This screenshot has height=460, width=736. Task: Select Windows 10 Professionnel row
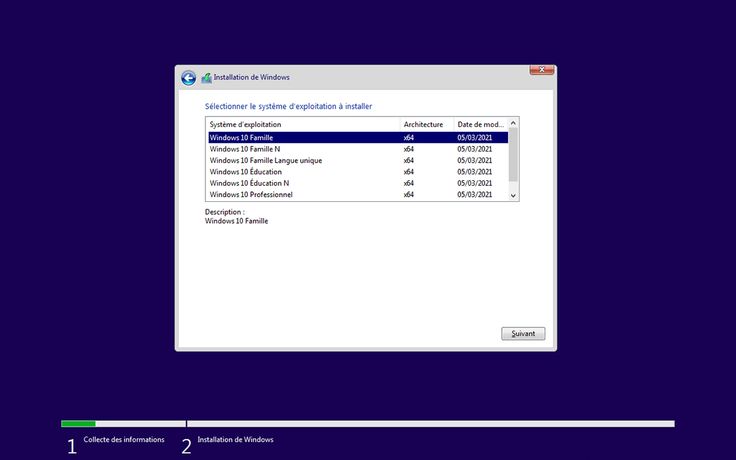click(358, 194)
